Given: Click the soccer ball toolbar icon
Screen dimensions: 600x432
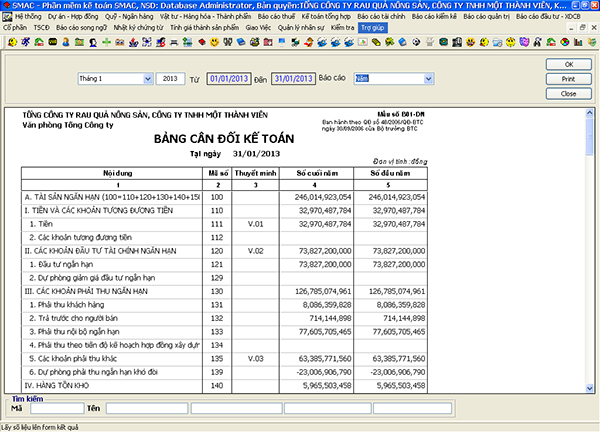Looking at the screenshot, I should point(416,42).
